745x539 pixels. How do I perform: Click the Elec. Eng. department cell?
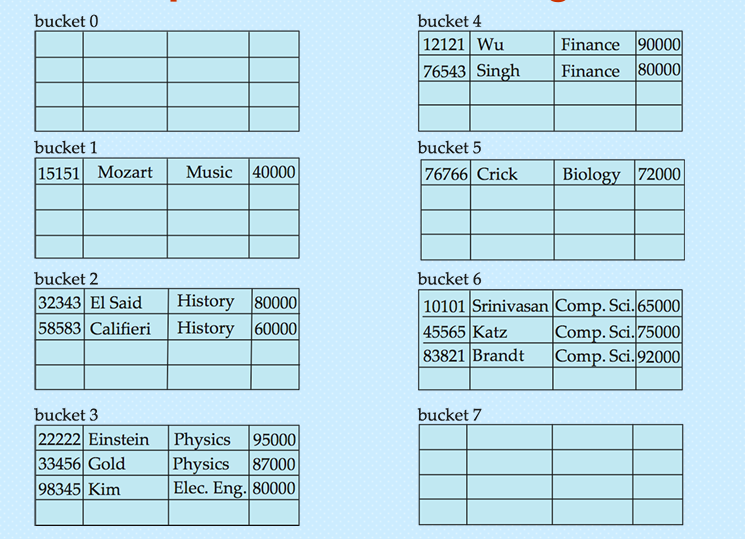(x=209, y=488)
